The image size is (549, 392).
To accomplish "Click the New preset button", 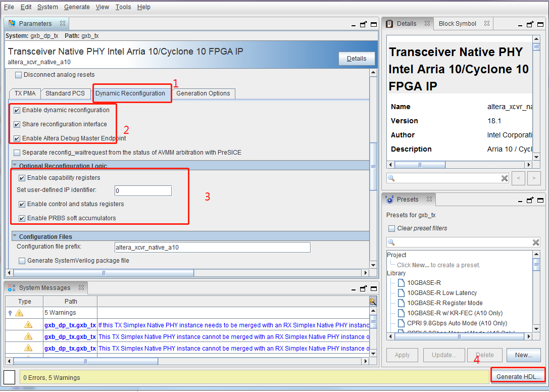I will point(523,355).
